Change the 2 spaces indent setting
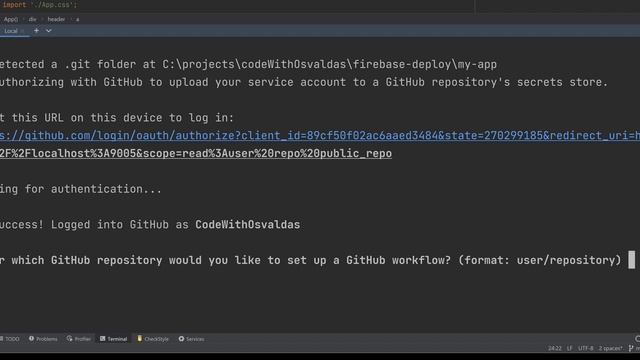 [610, 348]
